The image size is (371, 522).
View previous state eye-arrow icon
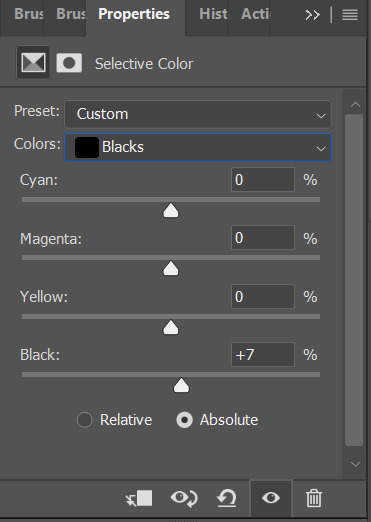pyautogui.click(x=184, y=499)
